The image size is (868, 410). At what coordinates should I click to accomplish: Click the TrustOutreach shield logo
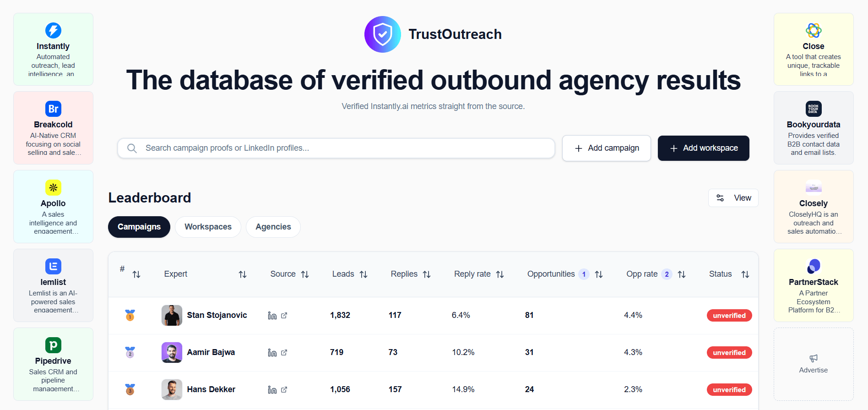point(382,34)
